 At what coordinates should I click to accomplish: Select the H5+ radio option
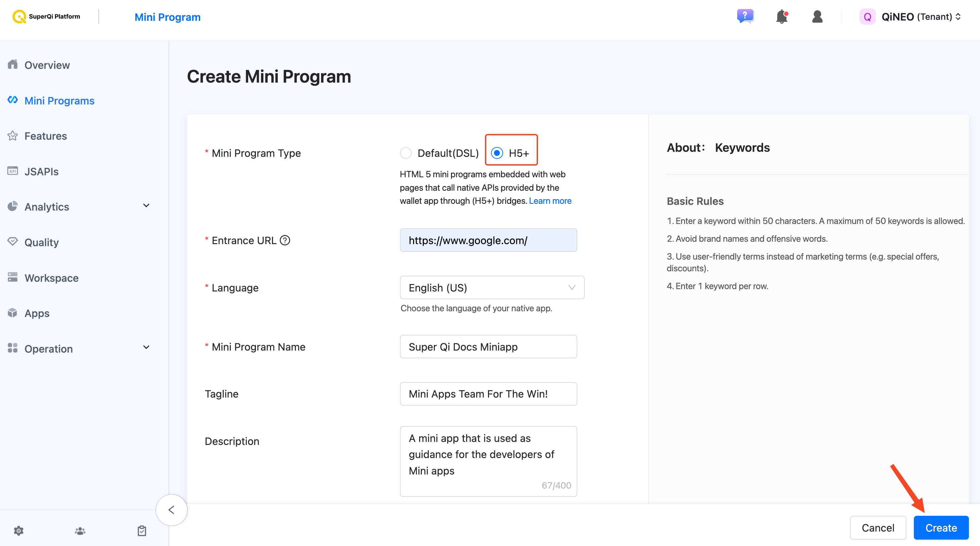tap(497, 153)
